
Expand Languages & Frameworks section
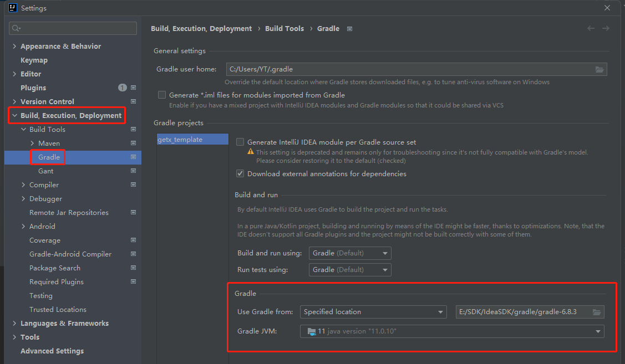(14, 323)
